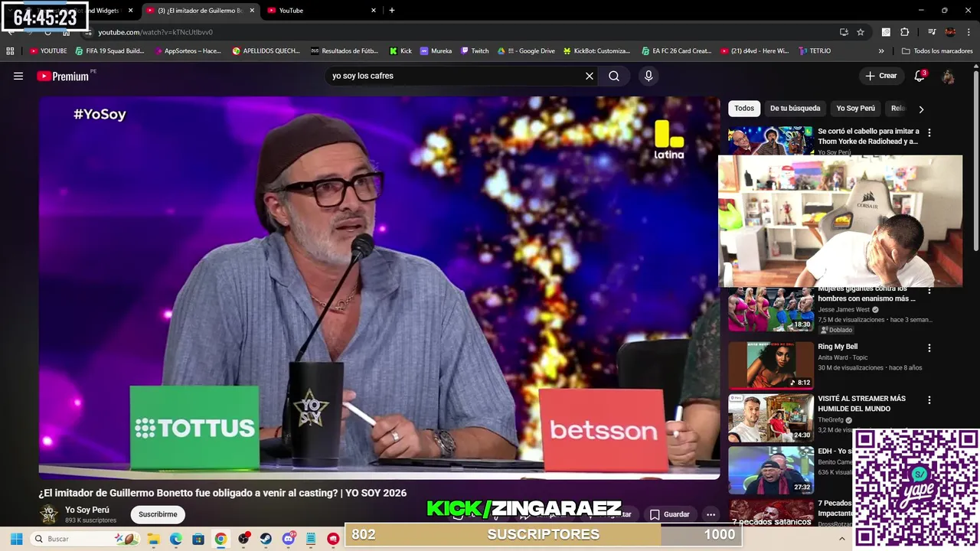Open the Windows Start menu

coord(16,539)
